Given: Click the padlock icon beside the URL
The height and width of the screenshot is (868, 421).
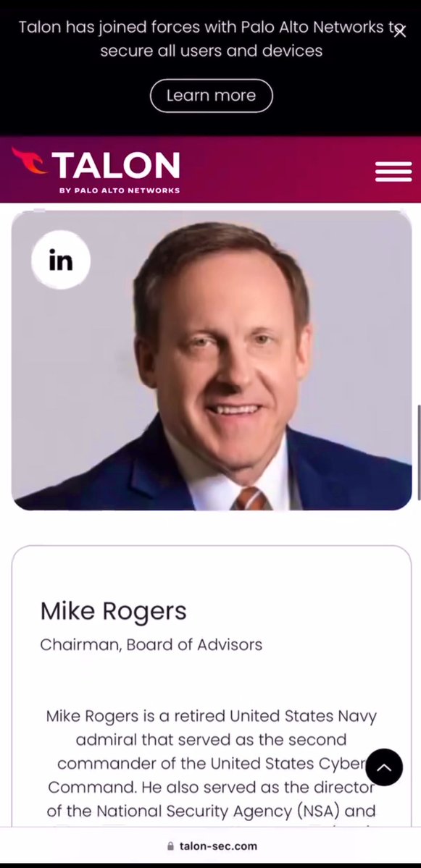Looking at the screenshot, I should 170,846.
